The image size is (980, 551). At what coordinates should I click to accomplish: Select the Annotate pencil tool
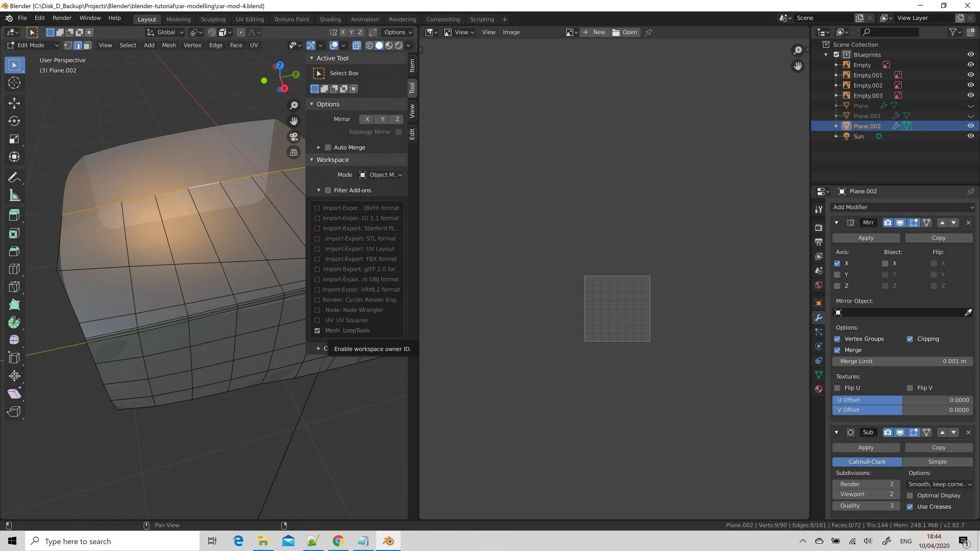click(14, 177)
